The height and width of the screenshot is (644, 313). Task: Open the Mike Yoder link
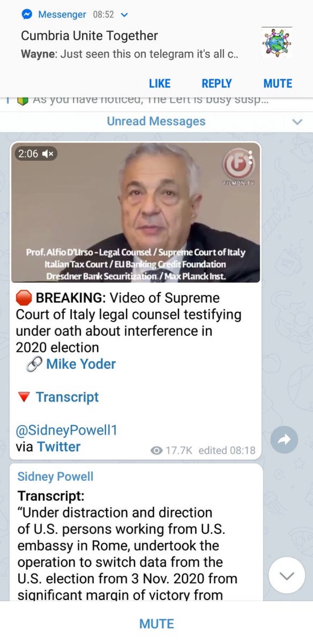click(x=81, y=364)
